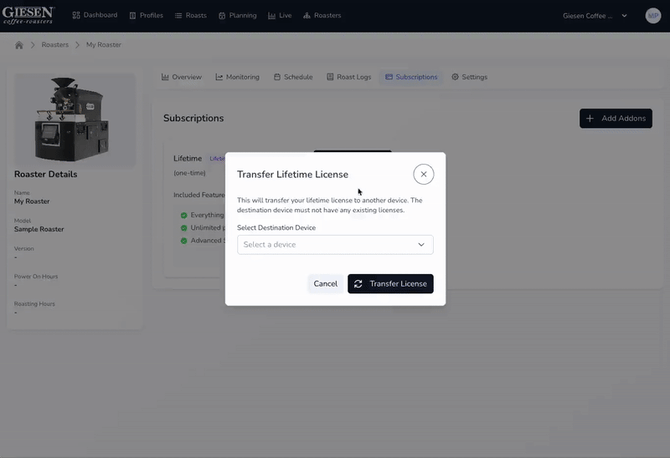Click the user avatar icon

652,16
